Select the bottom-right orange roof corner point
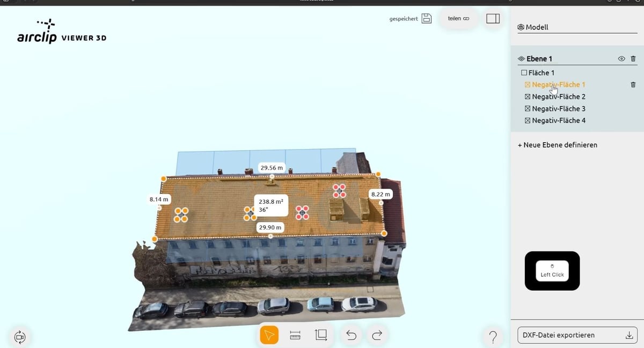Screen dimensions: 644x348 tap(384, 233)
